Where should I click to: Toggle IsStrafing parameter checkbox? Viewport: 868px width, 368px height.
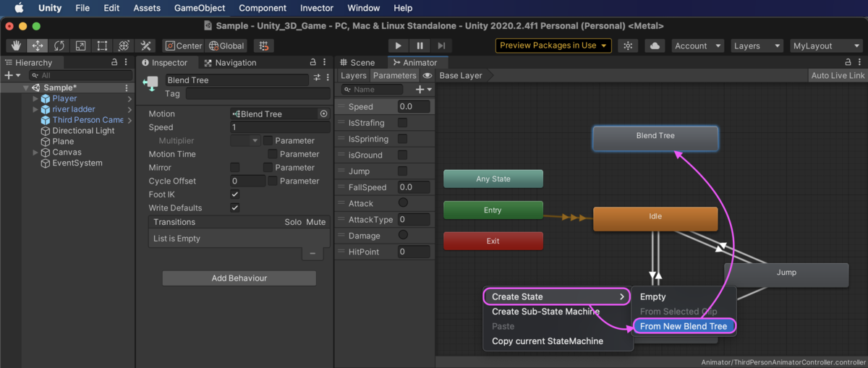[x=402, y=123]
